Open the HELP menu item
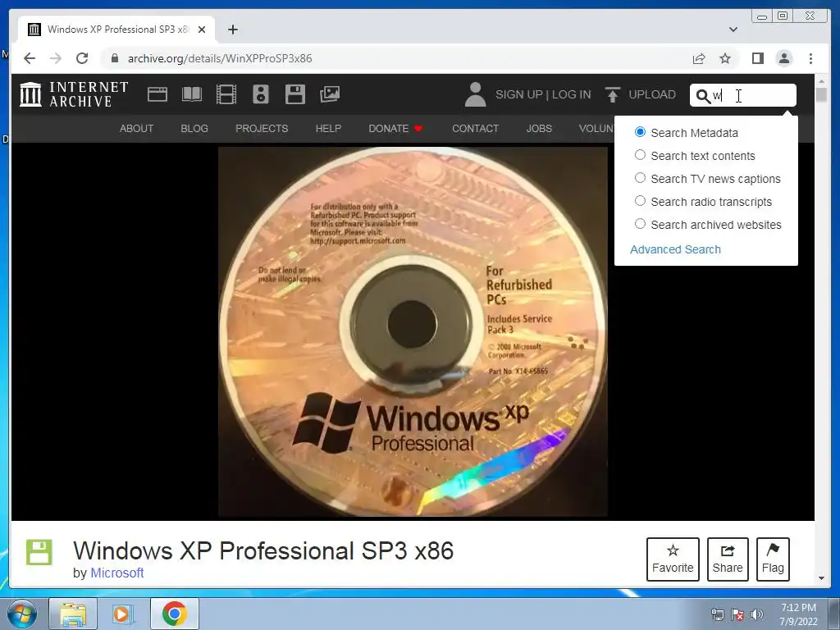The image size is (840, 630). pyautogui.click(x=328, y=129)
